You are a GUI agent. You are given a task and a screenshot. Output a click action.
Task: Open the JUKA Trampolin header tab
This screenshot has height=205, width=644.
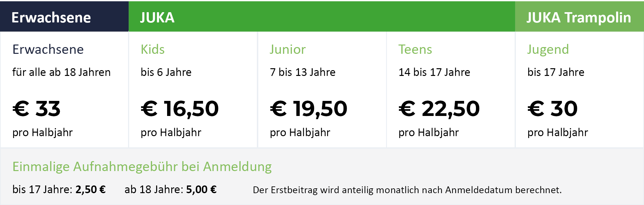[579, 17]
